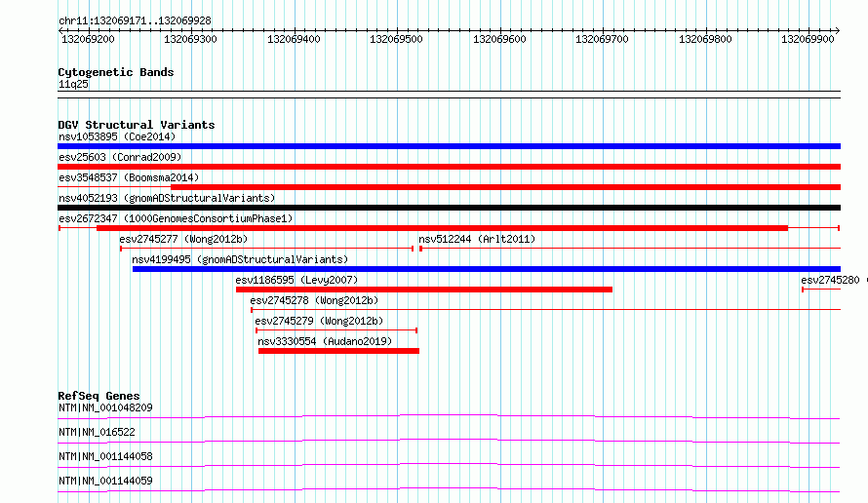
Task: Click ruler position 132069900
Action: 808,39
